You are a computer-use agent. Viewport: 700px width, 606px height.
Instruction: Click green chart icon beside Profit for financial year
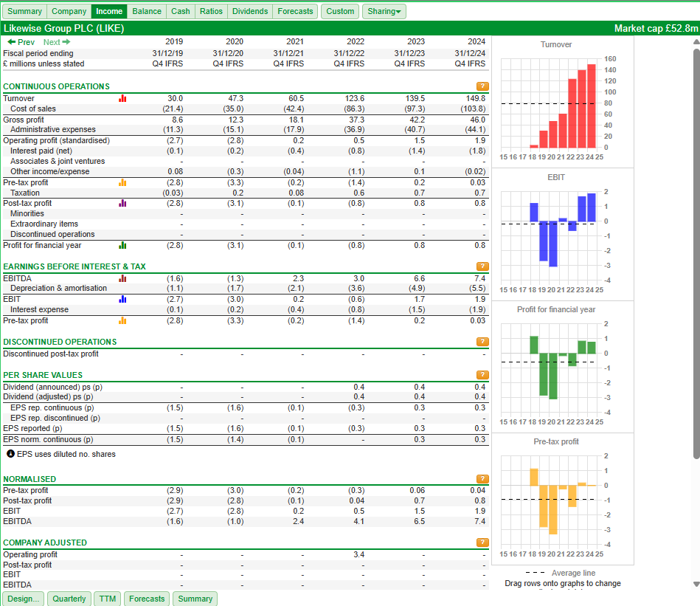(x=122, y=245)
